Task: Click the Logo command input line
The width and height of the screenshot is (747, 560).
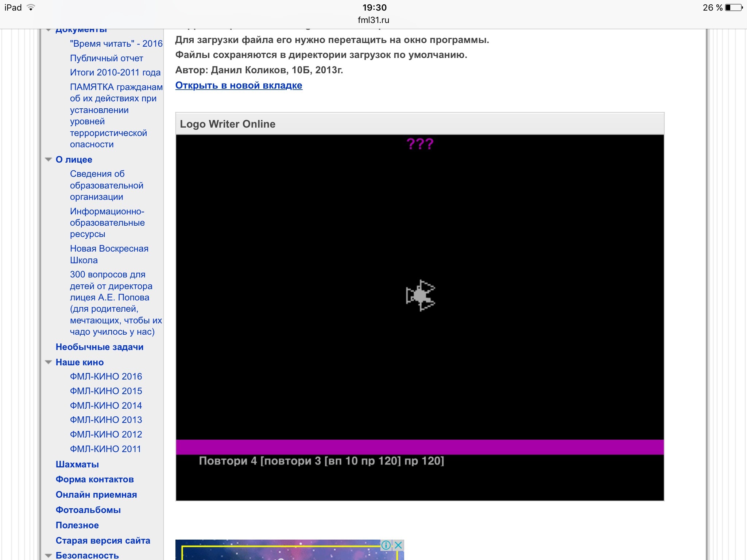Action: tap(321, 461)
